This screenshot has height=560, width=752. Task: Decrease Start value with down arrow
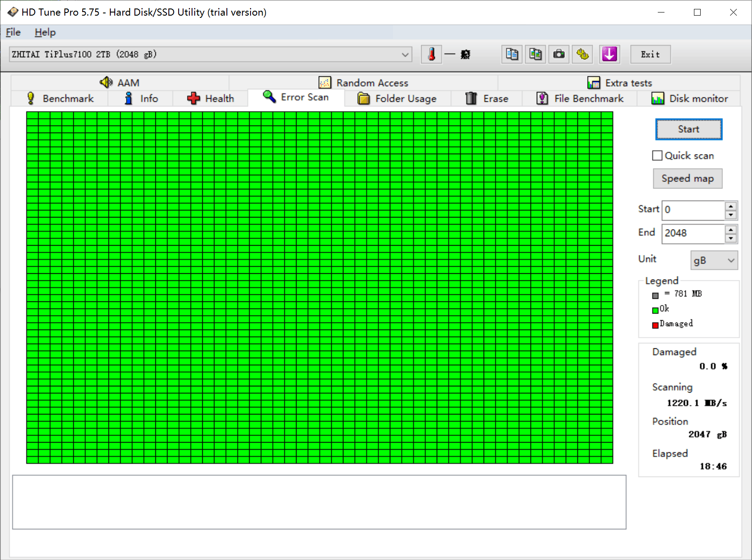[731, 215]
